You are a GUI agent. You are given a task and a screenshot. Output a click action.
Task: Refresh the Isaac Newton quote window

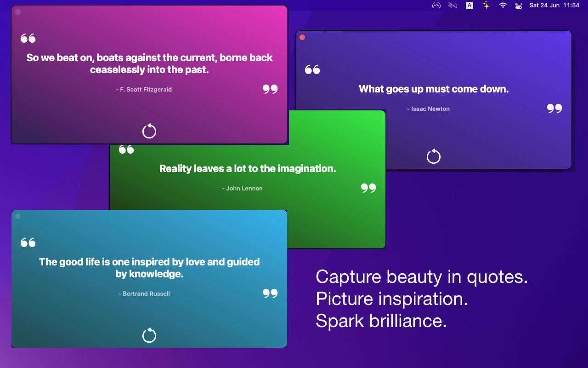[x=434, y=156]
